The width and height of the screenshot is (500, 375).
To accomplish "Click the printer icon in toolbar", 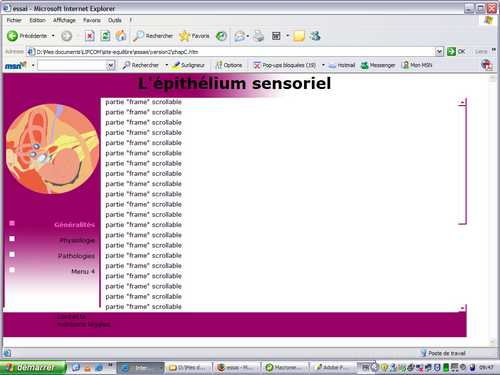I will pos(258,36).
